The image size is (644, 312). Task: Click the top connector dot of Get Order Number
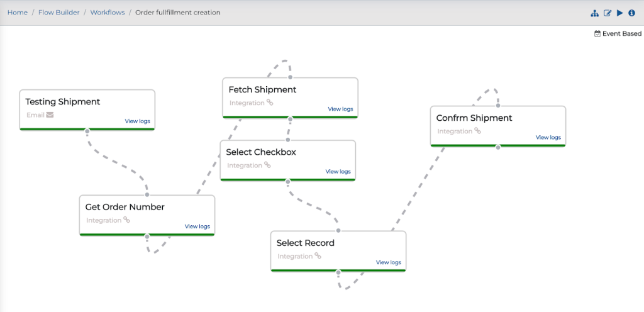click(x=147, y=194)
